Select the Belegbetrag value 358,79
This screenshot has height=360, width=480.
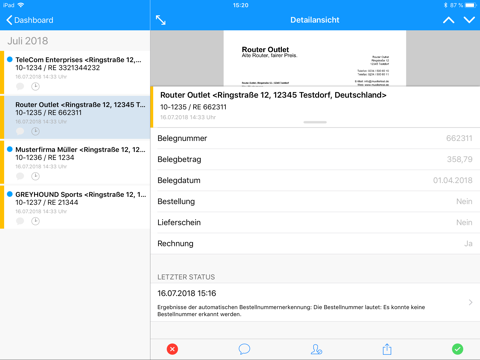(459, 159)
